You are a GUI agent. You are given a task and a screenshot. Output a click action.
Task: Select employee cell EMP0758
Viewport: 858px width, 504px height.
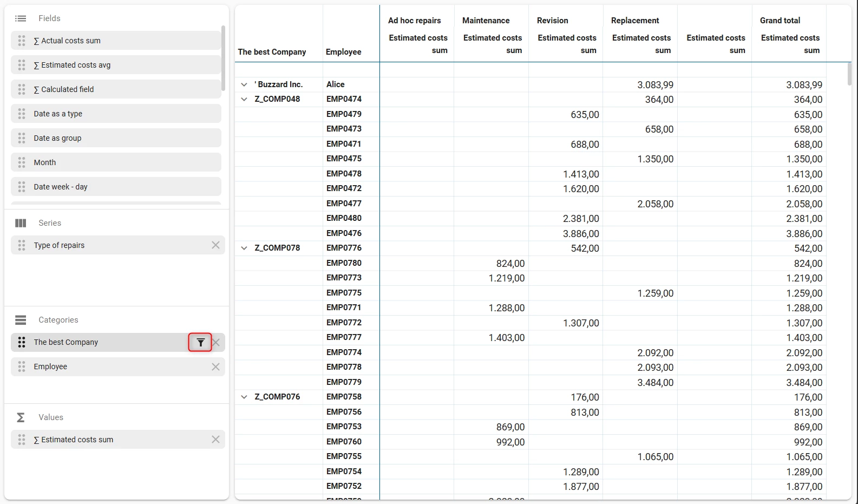tap(344, 397)
